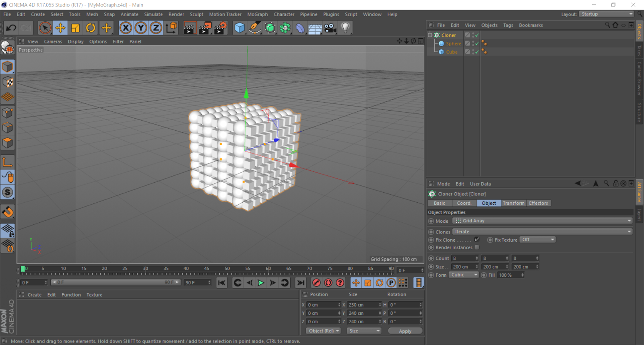Click the Undo arrow icon
644x345 pixels.
11,28
